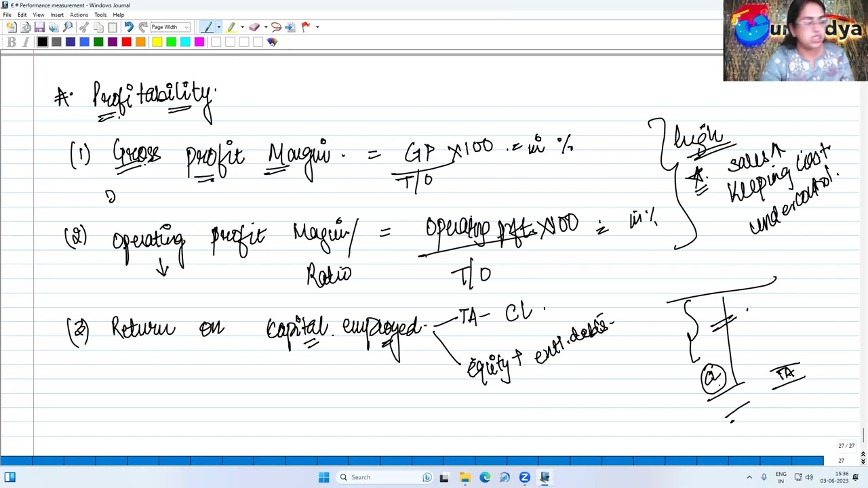This screenshot has height=488, width=868.
Task: Pick the grey ink color swatch
Action: [x=56, y=42]
